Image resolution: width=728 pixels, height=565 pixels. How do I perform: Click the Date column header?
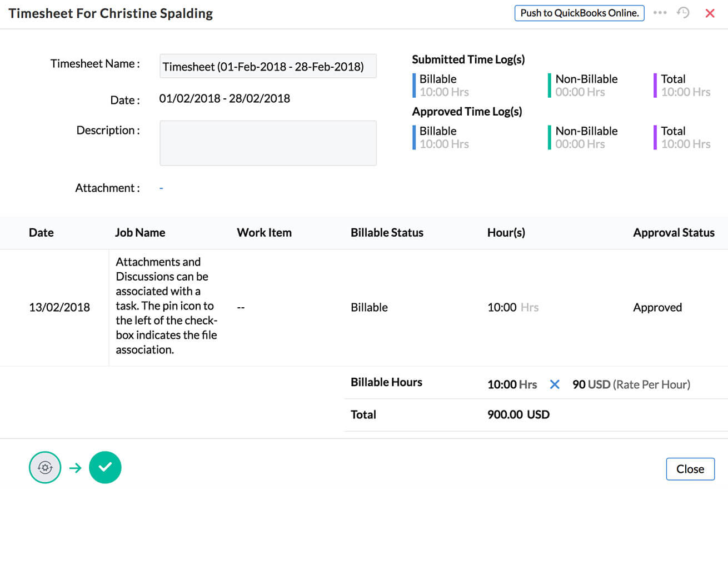coord(41,233)
